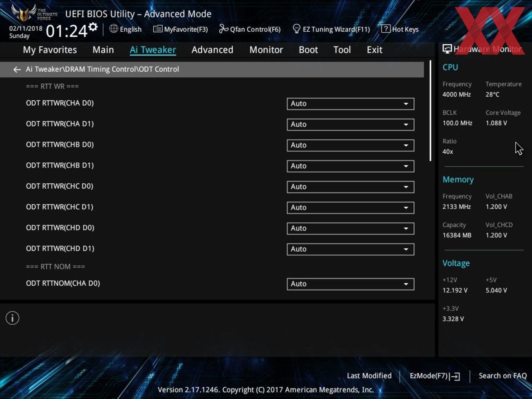Open ODT RTTWR(CHC D0) dropdown

point(350,187)
